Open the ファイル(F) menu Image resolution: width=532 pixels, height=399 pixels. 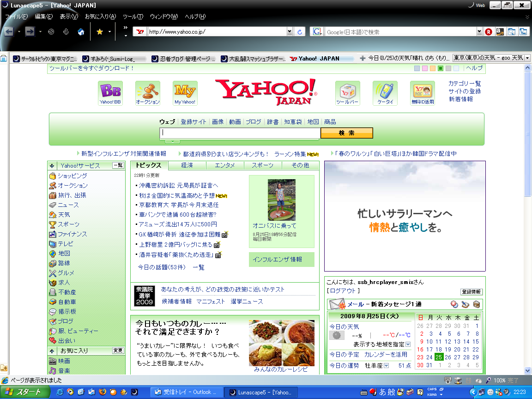16,16
